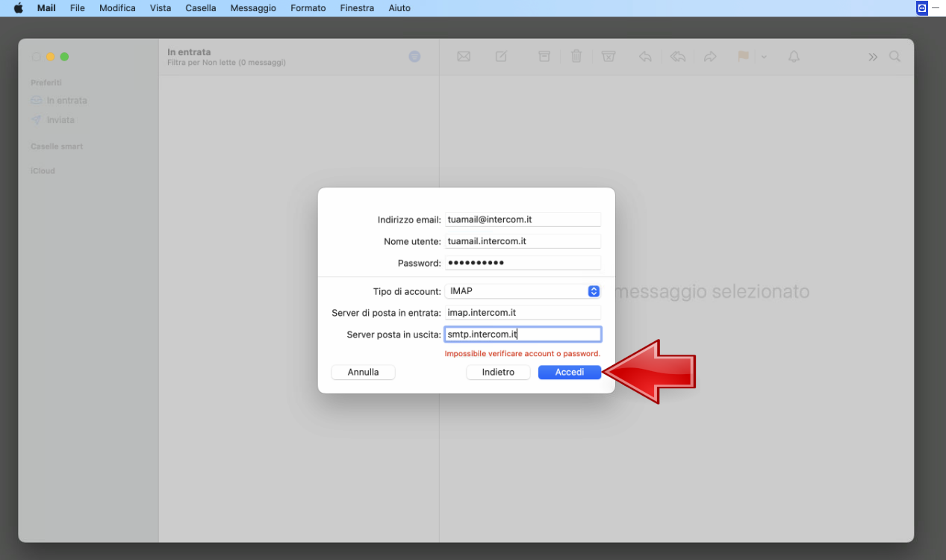Click the compose new message icon

(501, 57)
